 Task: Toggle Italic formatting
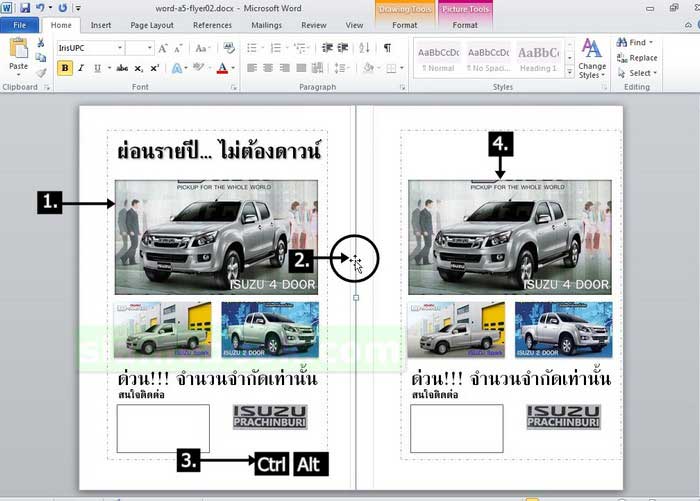tap(81, 68)
